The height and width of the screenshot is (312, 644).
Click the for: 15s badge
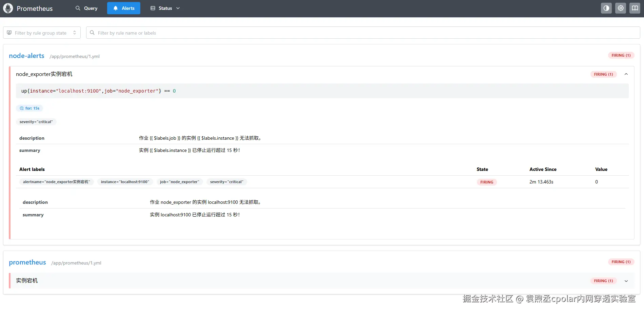29,108
